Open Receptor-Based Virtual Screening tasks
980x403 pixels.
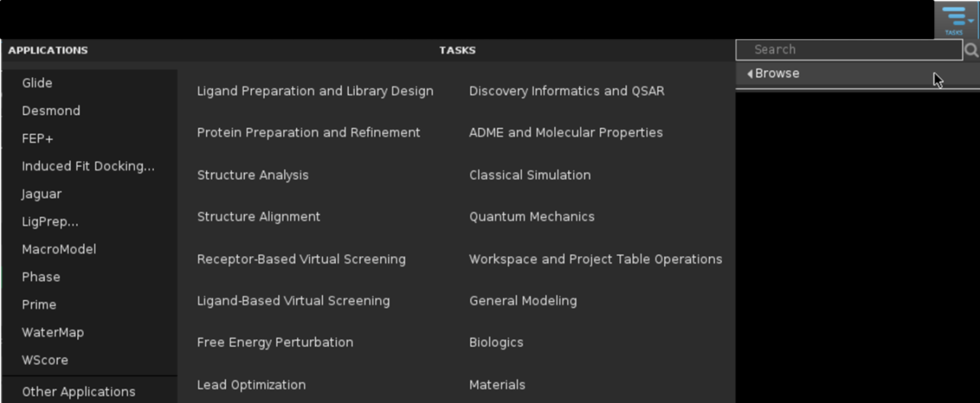tap(301, 259)
